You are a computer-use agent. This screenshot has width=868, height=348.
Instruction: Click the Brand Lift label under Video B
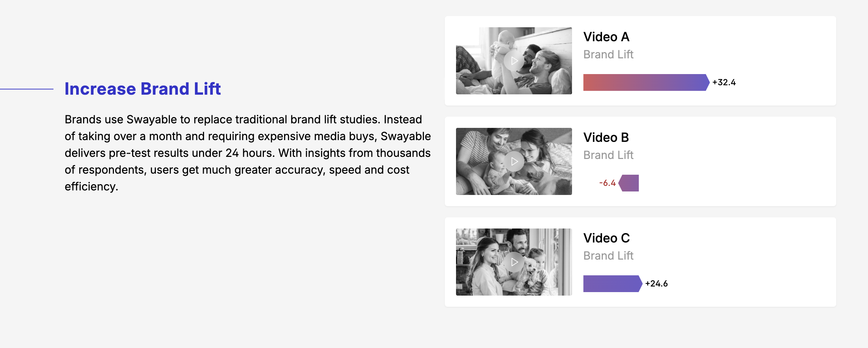point(608,155)
